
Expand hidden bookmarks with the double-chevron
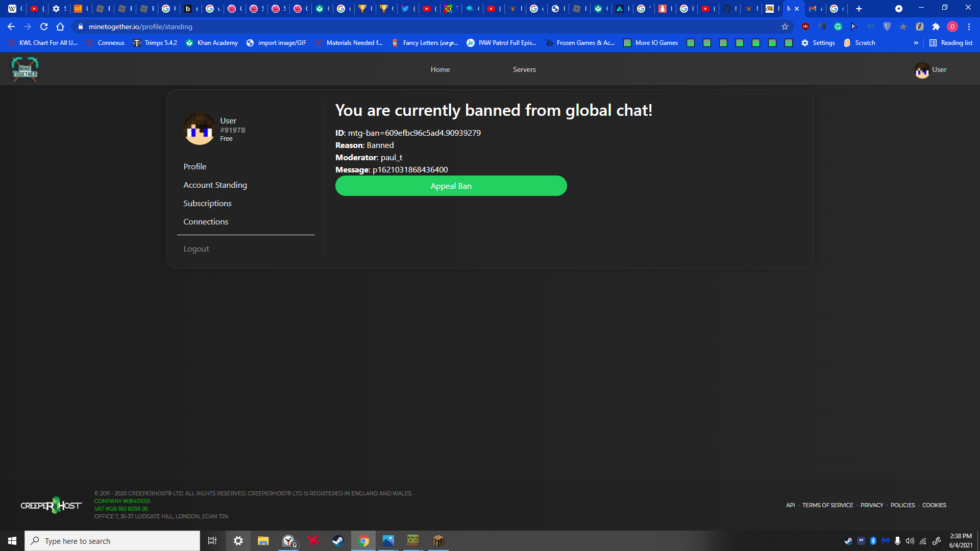(x=916, y=43)
